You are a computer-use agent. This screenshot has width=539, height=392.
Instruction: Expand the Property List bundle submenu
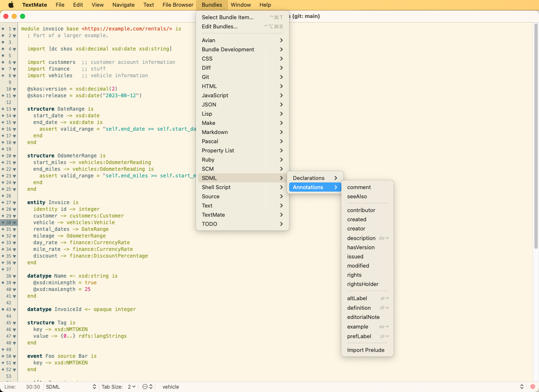tap(242, 150)
